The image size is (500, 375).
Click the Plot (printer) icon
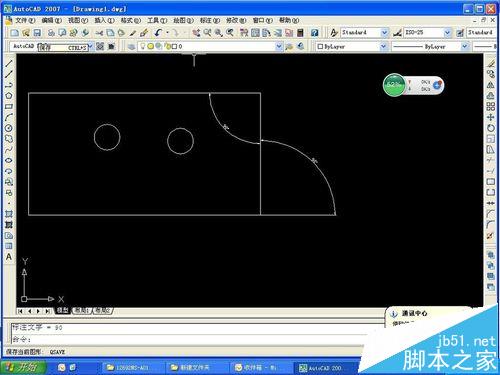click(x=51, y=33)
